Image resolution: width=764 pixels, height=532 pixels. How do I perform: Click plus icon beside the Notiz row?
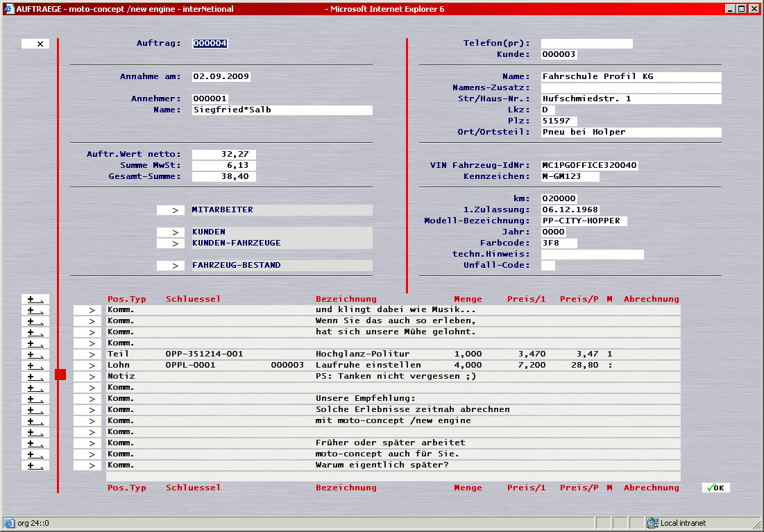(x=35, y=377)
